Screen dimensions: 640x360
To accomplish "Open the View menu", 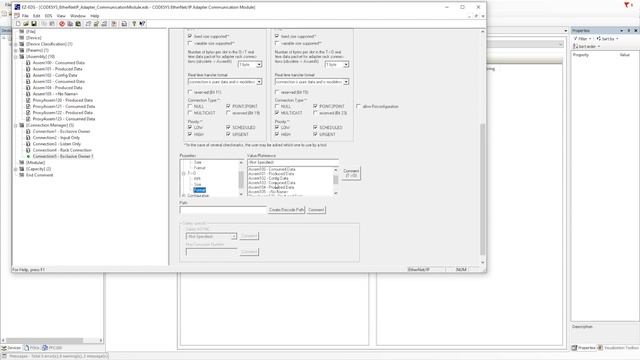I will [61, 16].
